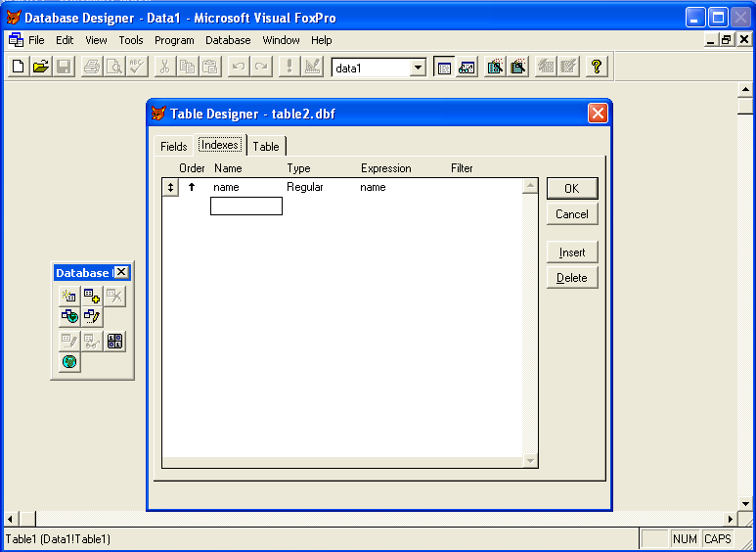Open the Window menu
756x552 pixels.
pos(281,40)
